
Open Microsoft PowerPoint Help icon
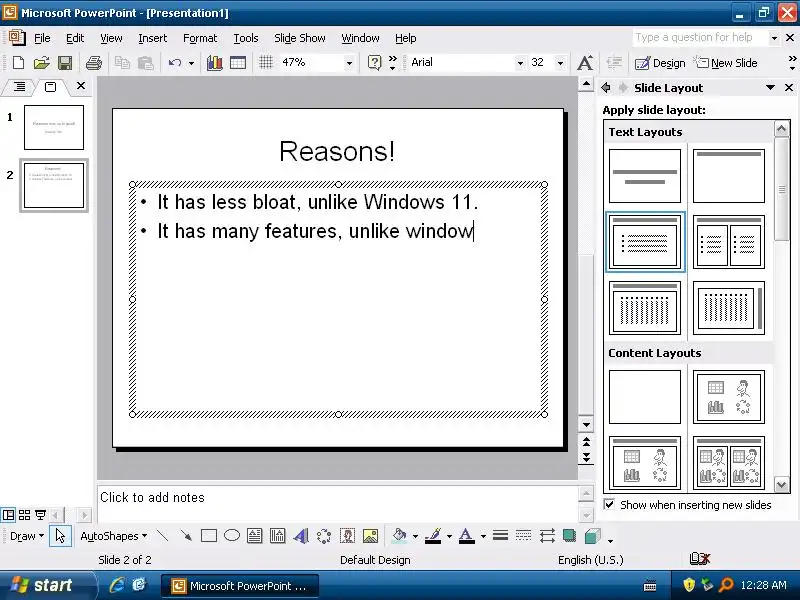(374, 63)
